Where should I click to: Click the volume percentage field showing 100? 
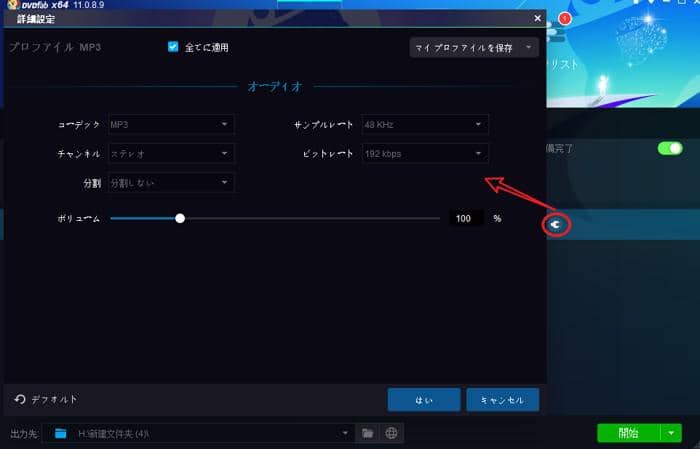click(x=466, y=218)
